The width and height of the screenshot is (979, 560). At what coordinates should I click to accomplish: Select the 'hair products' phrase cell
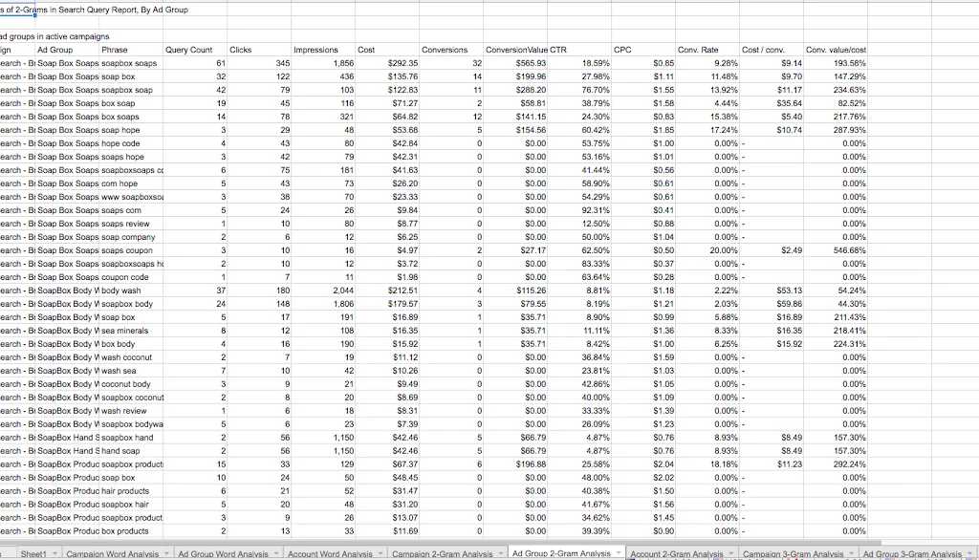(x=131, y=491)
